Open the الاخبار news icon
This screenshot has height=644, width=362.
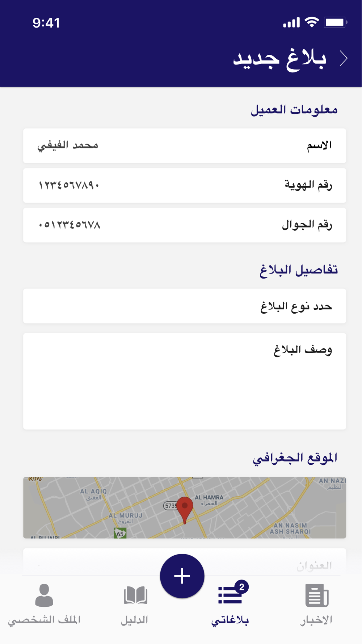(x=317, y=595)
